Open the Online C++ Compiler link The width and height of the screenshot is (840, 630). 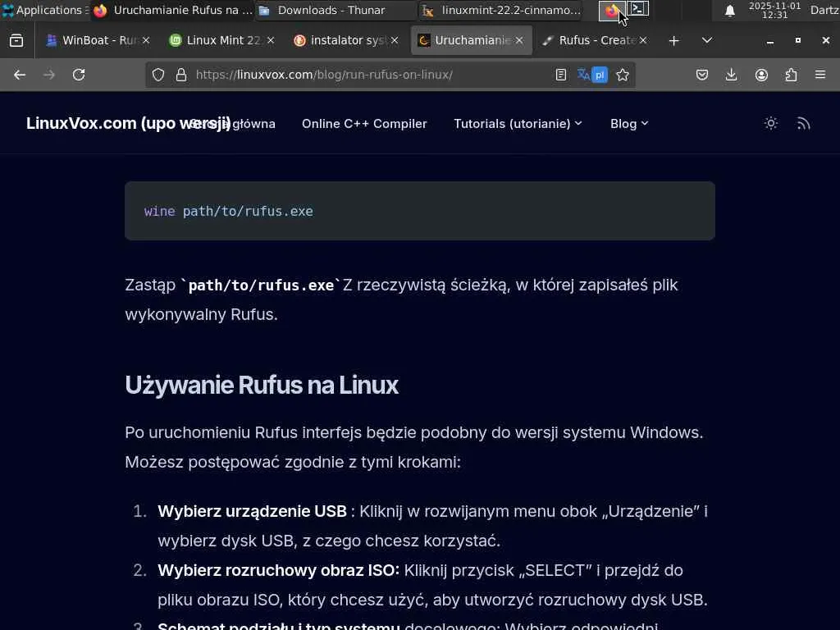click(364, 124)
